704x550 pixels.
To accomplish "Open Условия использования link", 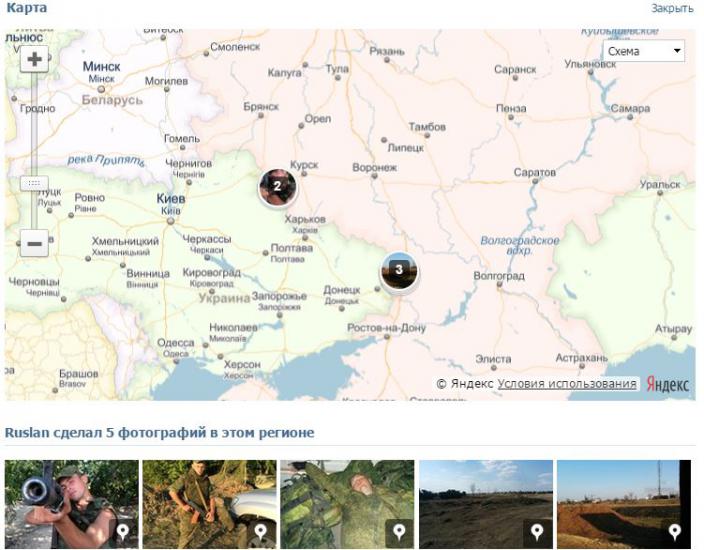I will tap(567, 383).
